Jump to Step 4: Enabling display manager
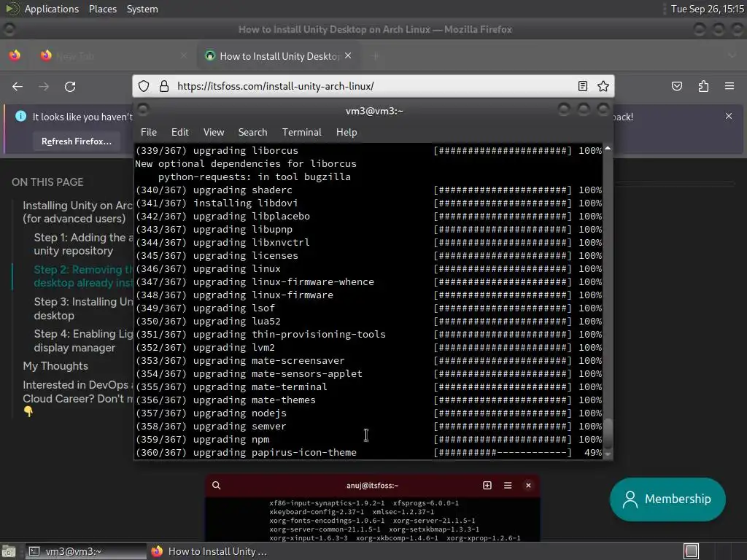This screenshot has height=560, width=747. (83, 341)
